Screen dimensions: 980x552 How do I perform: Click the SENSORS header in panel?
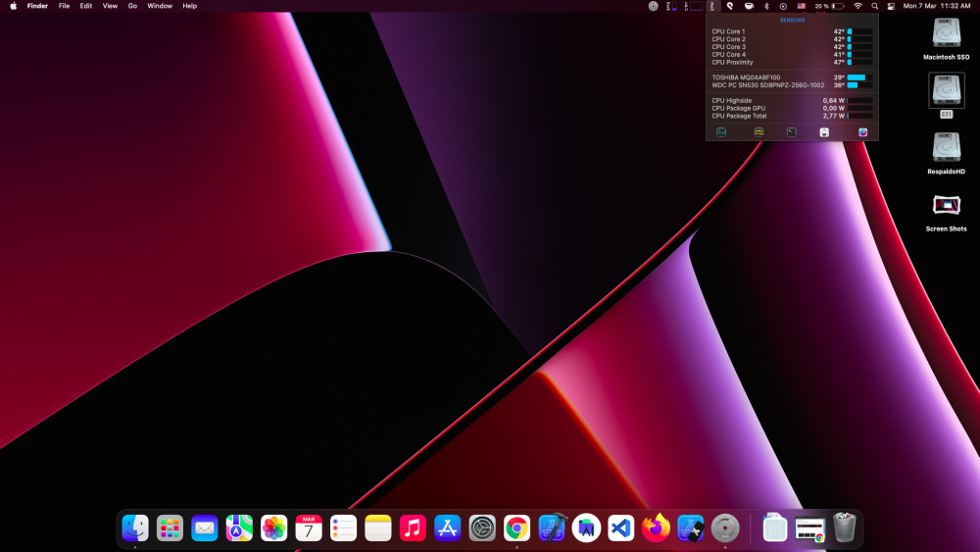pyautogui.click(x=792, y=20)
